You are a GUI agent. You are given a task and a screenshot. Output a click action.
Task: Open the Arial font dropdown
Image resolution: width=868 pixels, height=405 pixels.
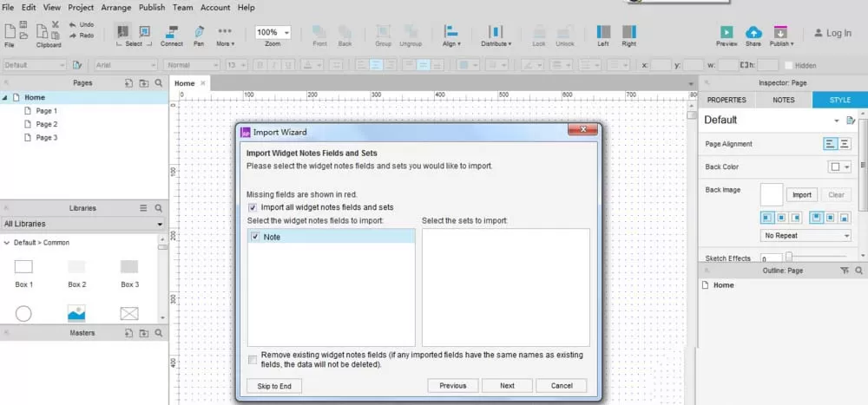click(x=126, y=65)
